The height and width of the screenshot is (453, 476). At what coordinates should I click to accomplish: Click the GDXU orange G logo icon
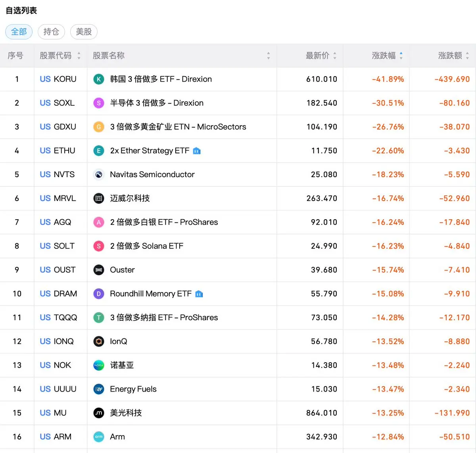coord(99,127)
